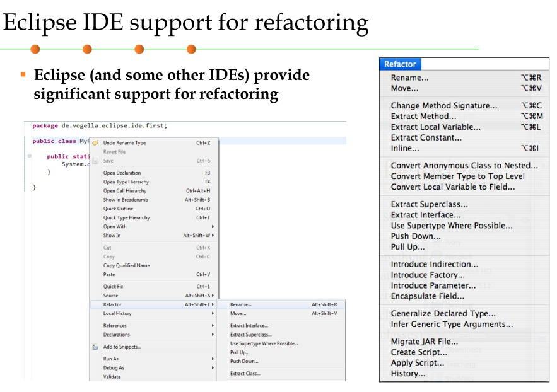Expand the Local History submenu arrow
The image size is (557, 392).
tap(213, 314)
